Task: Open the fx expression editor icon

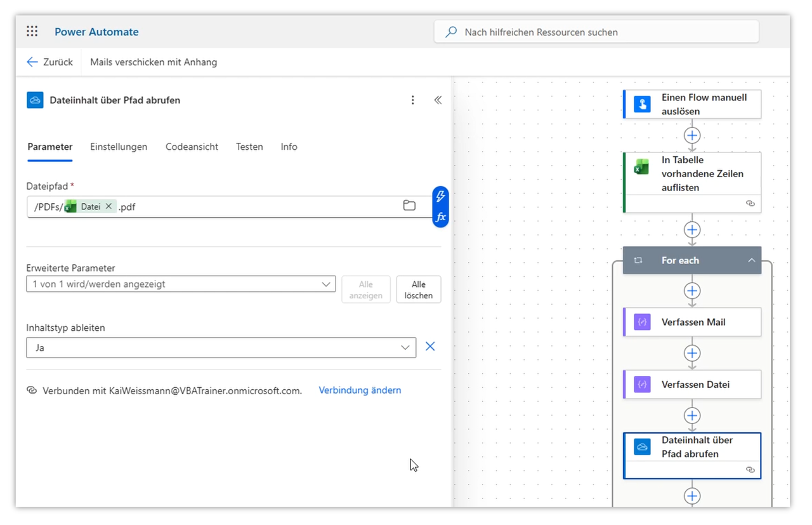Action: 440,217
